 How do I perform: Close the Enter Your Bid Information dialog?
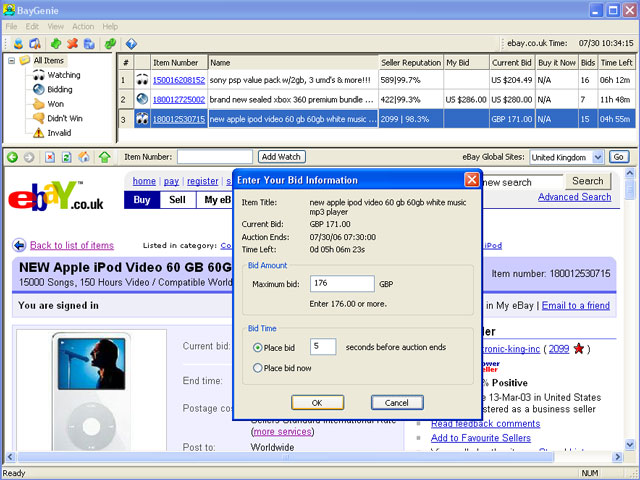tap(471, 180)
